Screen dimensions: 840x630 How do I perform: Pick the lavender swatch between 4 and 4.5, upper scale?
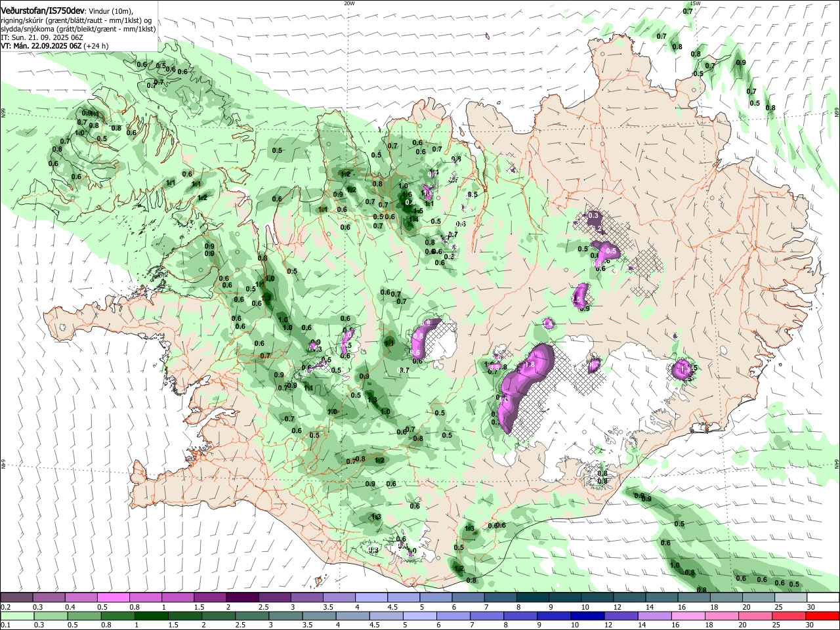click(371, 597)
